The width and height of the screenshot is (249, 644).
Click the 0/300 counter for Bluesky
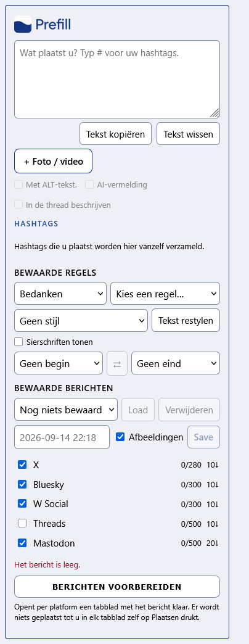coord(191,485)
